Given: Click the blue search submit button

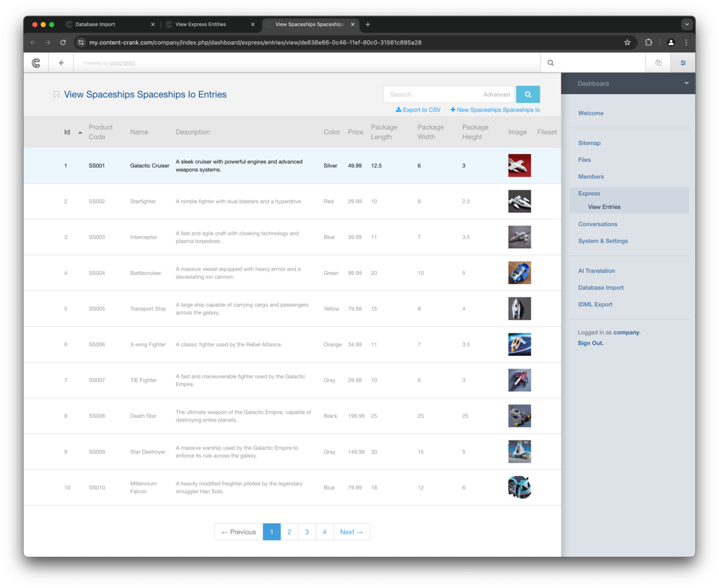Looking at the screenshot, I should tap(528, 94).
